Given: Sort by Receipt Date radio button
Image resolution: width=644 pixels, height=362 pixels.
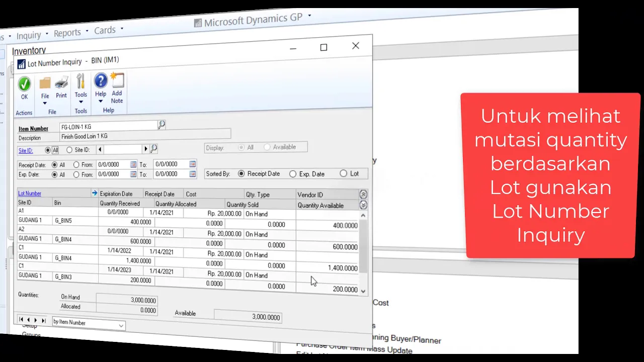Looking at the screenshot, I should coord(242,173).
